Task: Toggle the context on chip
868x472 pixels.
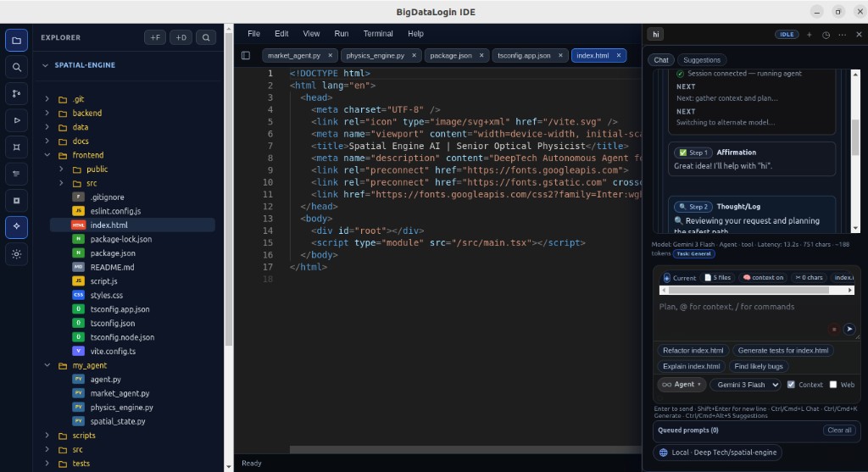Action: click(x=764, y=278)
